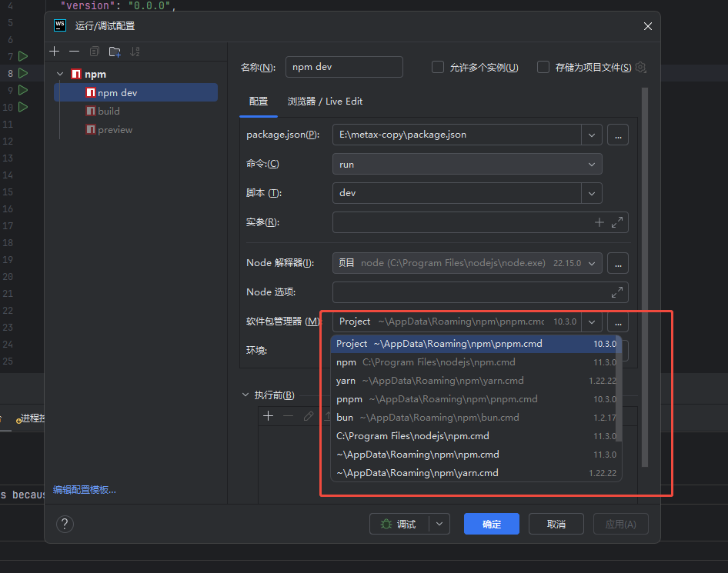Choose pnpm 10.3.0 option
Viewport: 728px width, 573px height.
[x=473, y=399]
